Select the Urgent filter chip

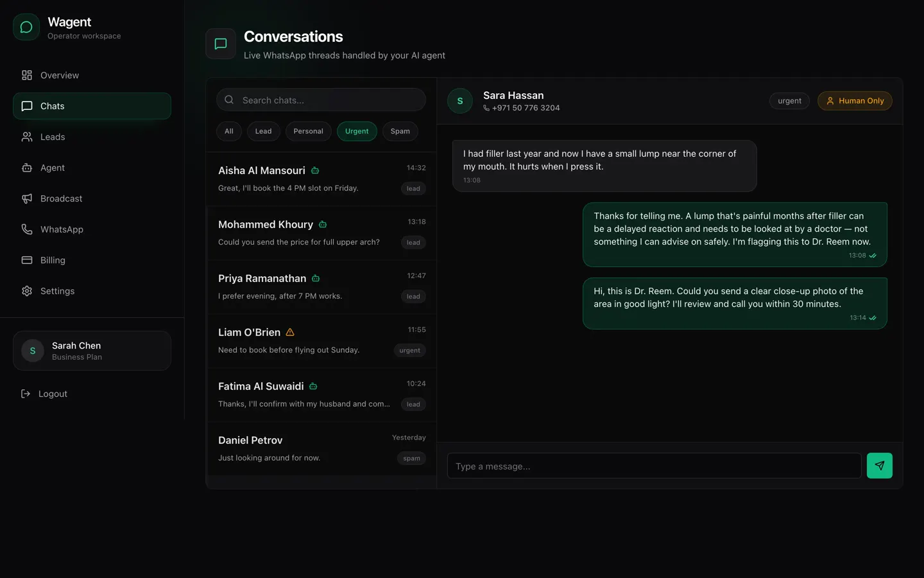point(357,131)
